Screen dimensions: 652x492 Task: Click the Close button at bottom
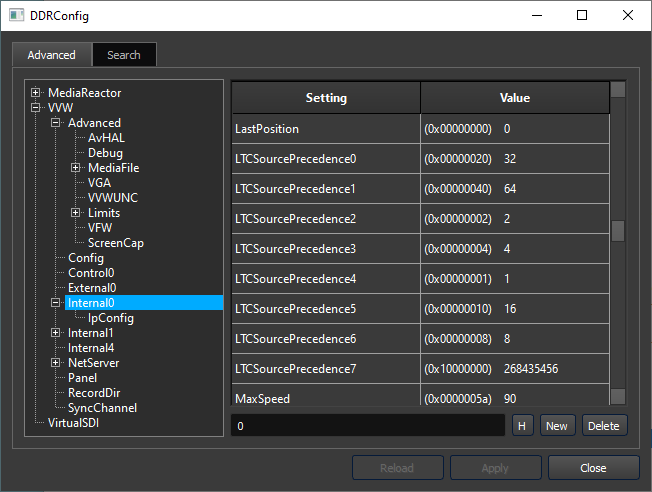click(593, 468)
